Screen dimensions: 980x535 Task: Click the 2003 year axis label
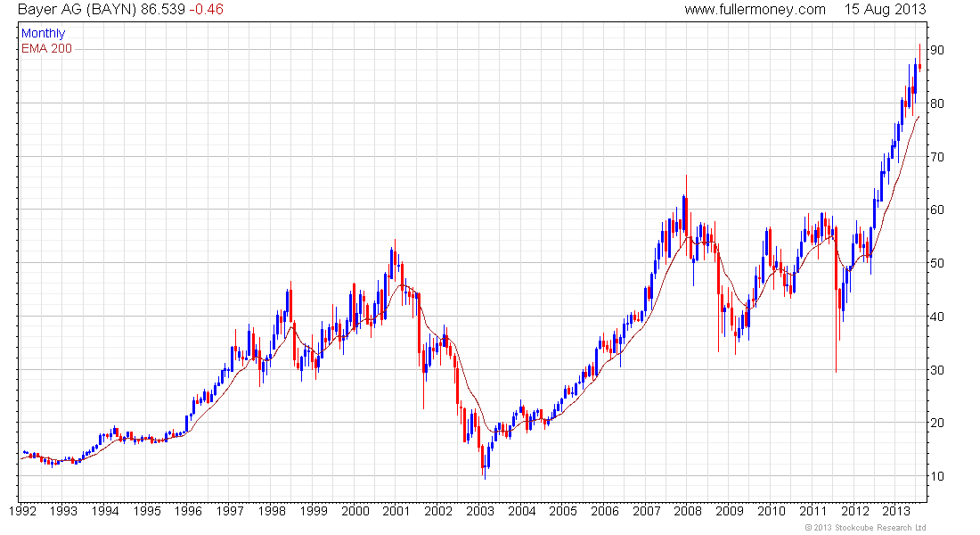480,511
